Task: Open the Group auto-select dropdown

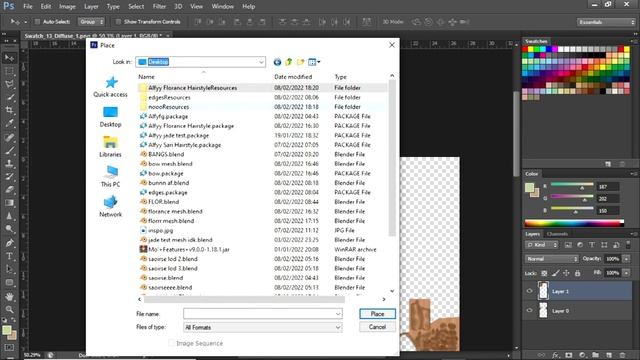Action: click(x=92, y=22)
